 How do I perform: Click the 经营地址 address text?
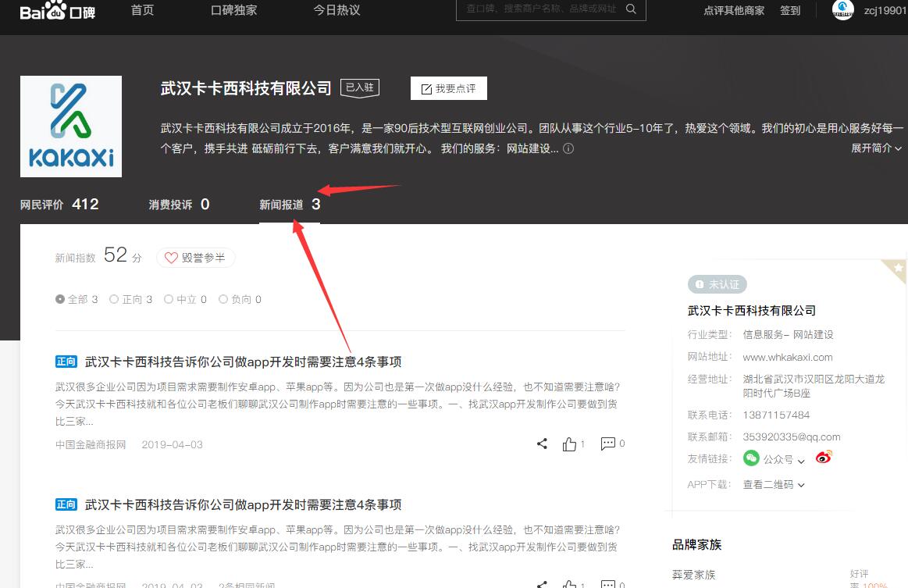point(814,386)
